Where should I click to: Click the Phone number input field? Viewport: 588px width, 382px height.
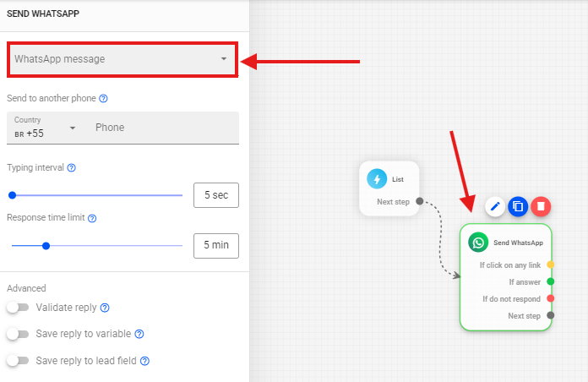(161, 128)
